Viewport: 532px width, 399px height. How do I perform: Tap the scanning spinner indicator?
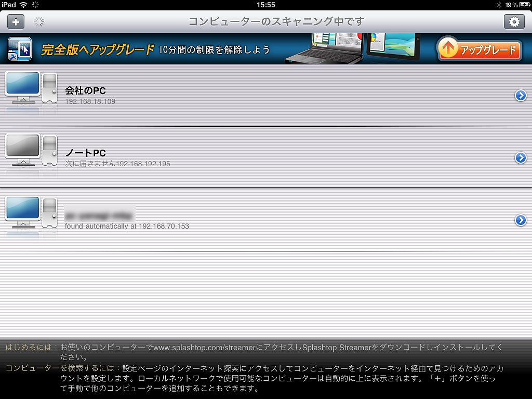pyautogui.click(x=38, y=22)
